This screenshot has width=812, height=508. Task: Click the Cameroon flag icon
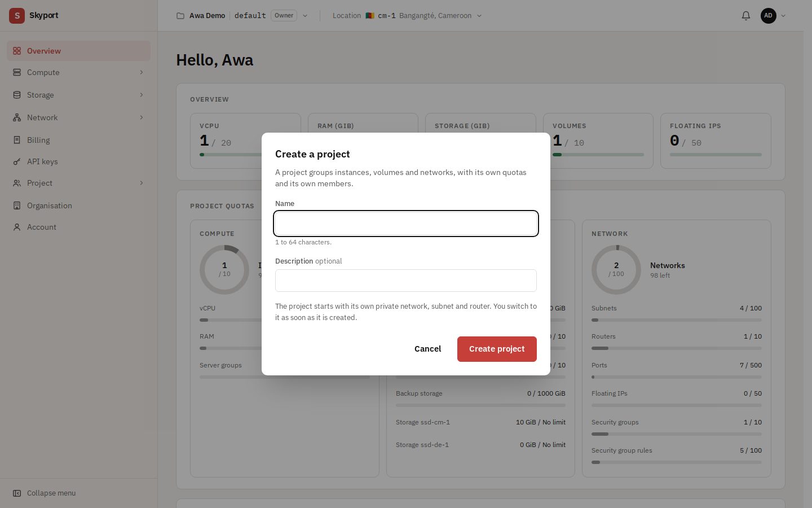(x=370, y=16)
